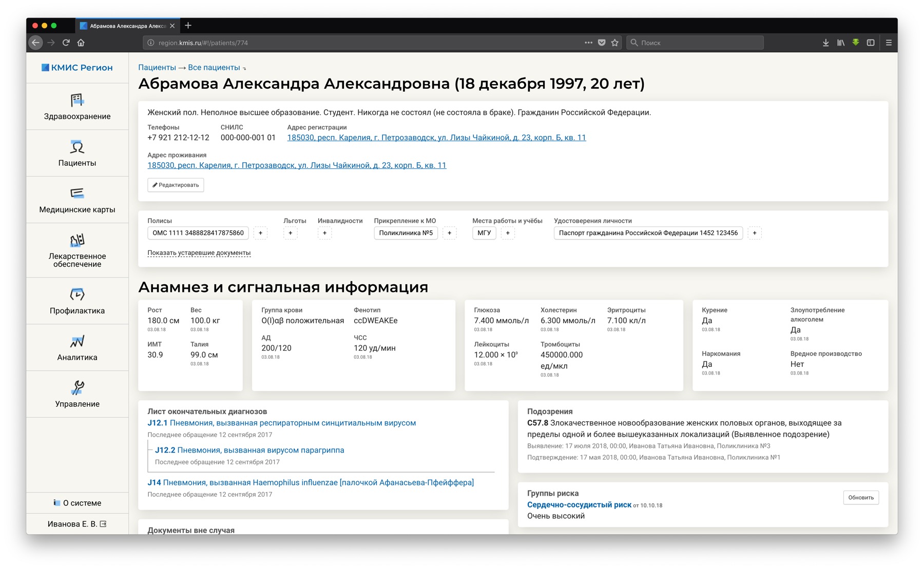The height and width of the screenshot is (569, 924).
Task: Open diagnosis J12.2 вирусом парагриппа link
Action: pos(249,450)
